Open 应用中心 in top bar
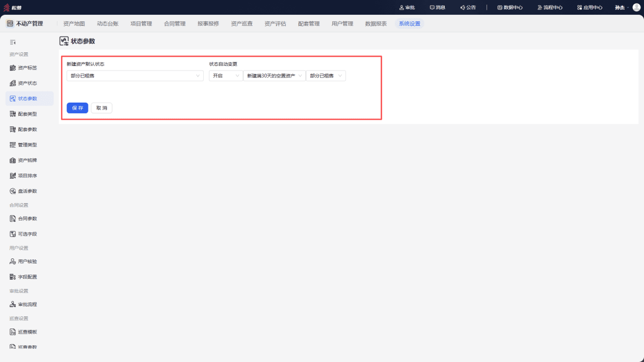Image resolution: width=644 pixels, height=362 pixels. pos(590,8)
